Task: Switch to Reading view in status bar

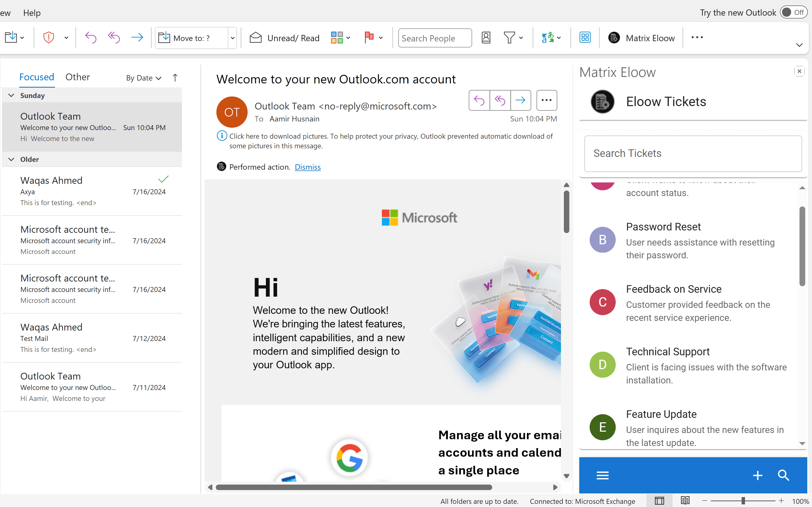Action: [x=685, y=501]
